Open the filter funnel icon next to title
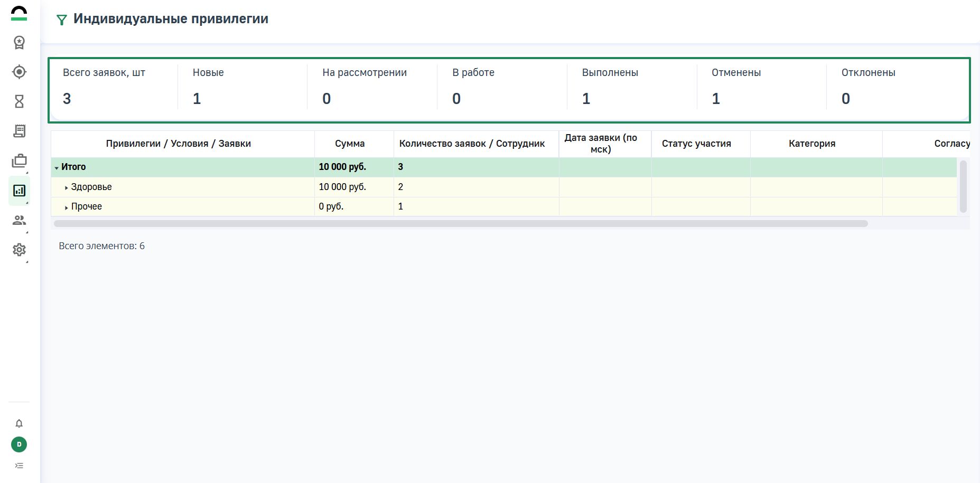Screen dimensions: 980x483 (62, 20)
